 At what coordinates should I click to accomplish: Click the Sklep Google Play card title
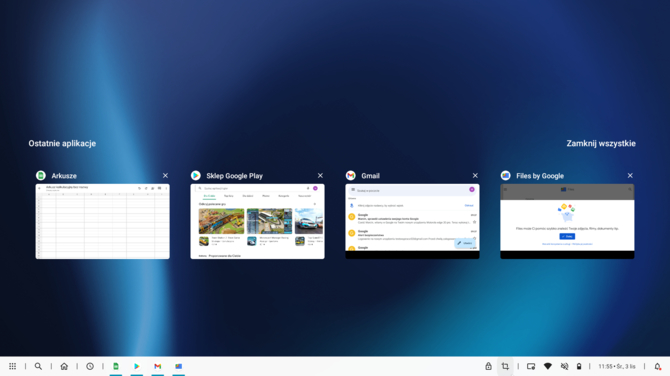(x=235, y=176)
